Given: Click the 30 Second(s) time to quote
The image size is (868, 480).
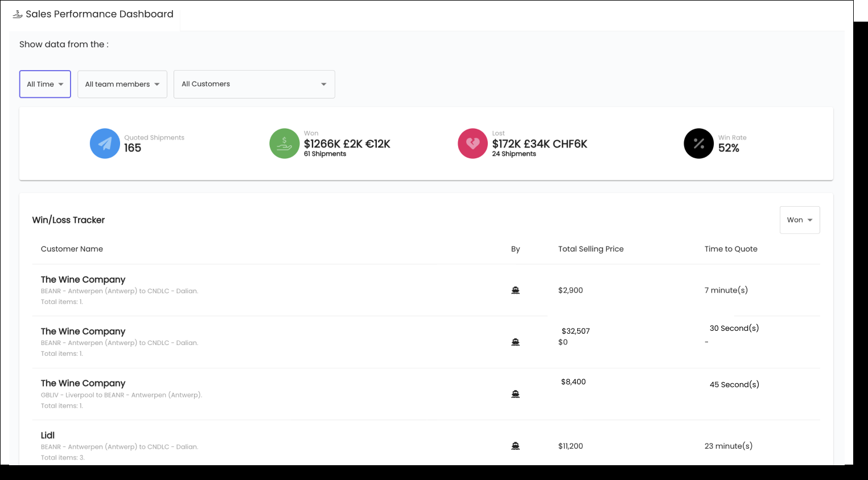Looking at the screenshot, I should [x=734, y=329].
